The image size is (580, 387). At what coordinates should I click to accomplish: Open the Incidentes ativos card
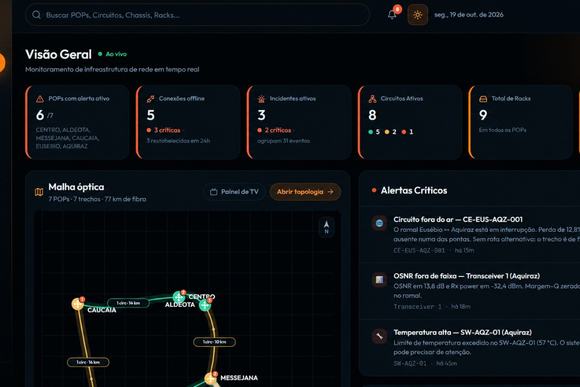pos(299,122)
